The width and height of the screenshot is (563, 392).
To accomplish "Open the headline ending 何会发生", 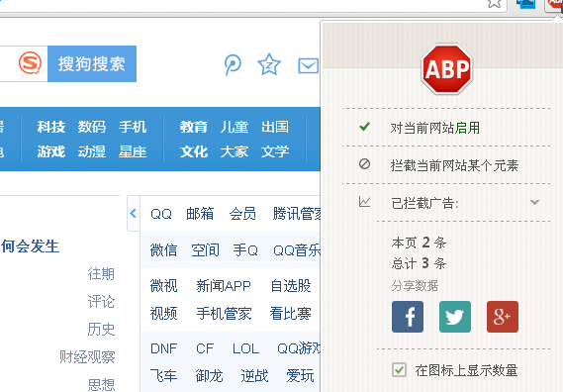I will tap(30, 246).
